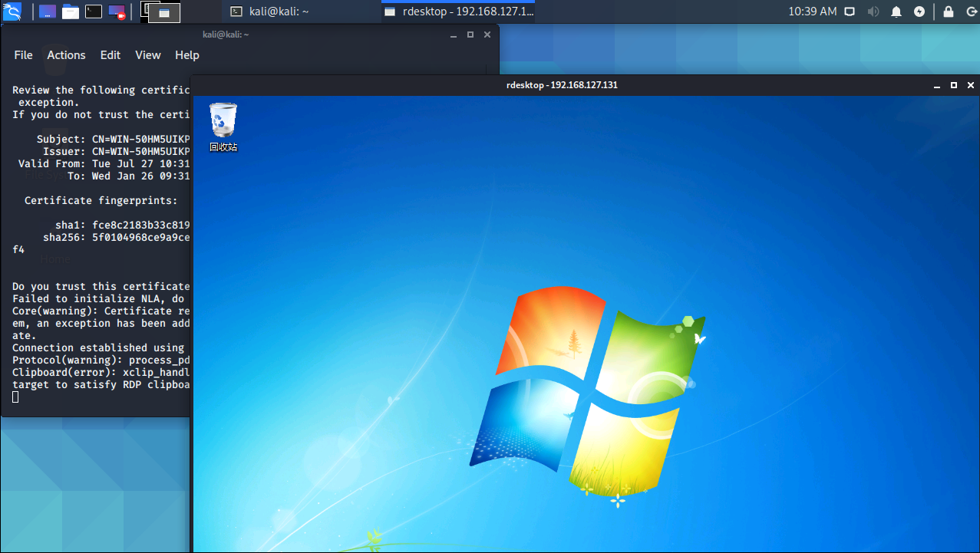Open the file manager from the panel

(71, 12)
